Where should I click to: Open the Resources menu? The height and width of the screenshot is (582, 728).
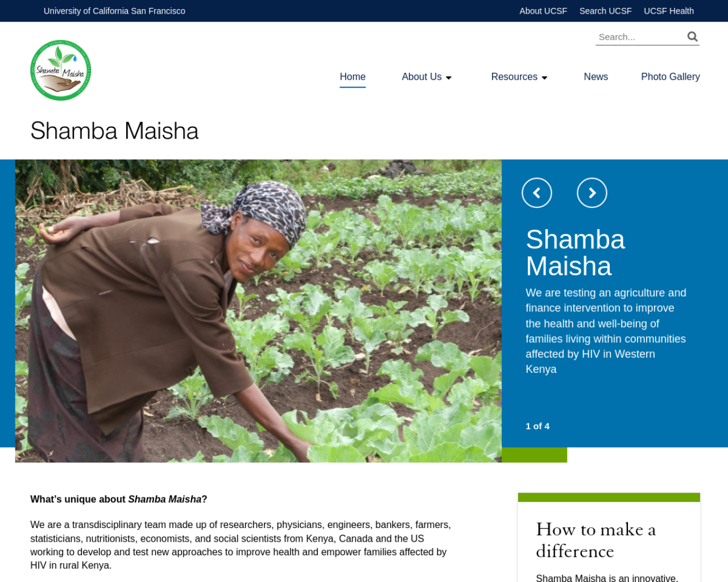click(x=514, y=77)
